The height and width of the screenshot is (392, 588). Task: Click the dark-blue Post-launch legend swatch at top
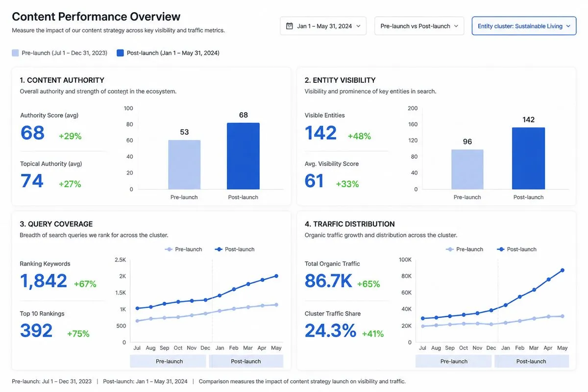point(120,53)
